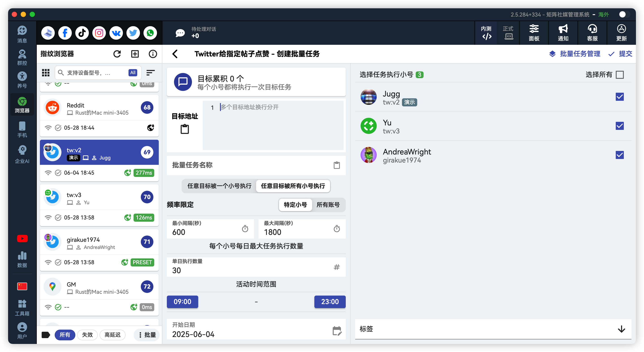The width and height of the screenshot is (644, 352).
Task: Open the 面板 panel settings
Action: point(534,33)
